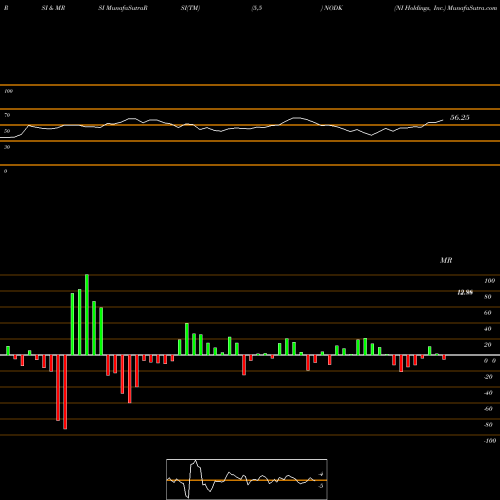This screenshot has height=500, width=500.
Task: Click the tallest green MR bar
Action: pyautogui.click(x=87, y=315)
